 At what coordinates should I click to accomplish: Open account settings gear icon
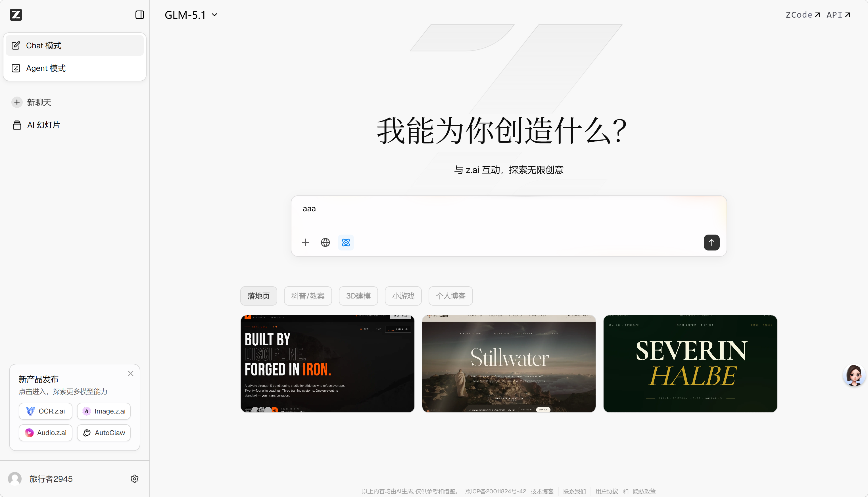[x=134, y=479]
